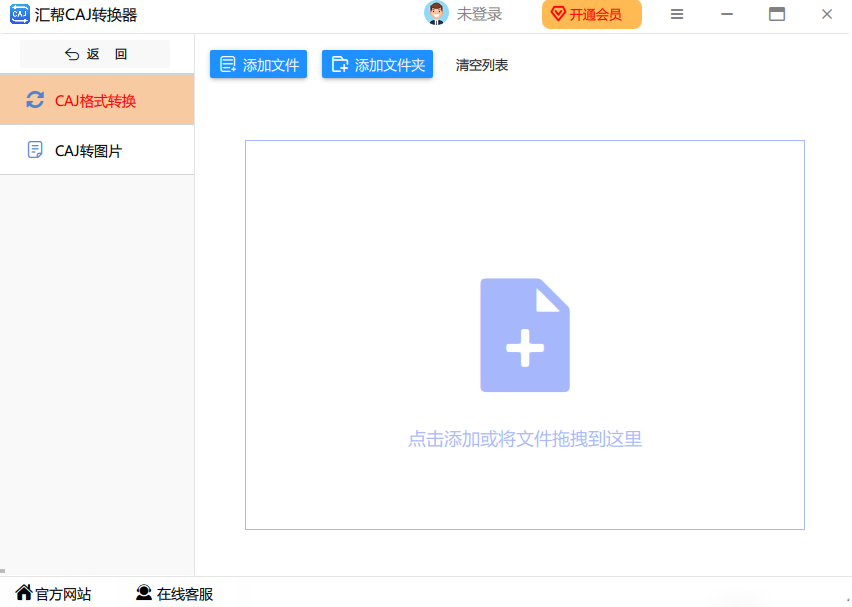Select 清空列表 to clear the list
852x607 pixels.
point(482,65)
